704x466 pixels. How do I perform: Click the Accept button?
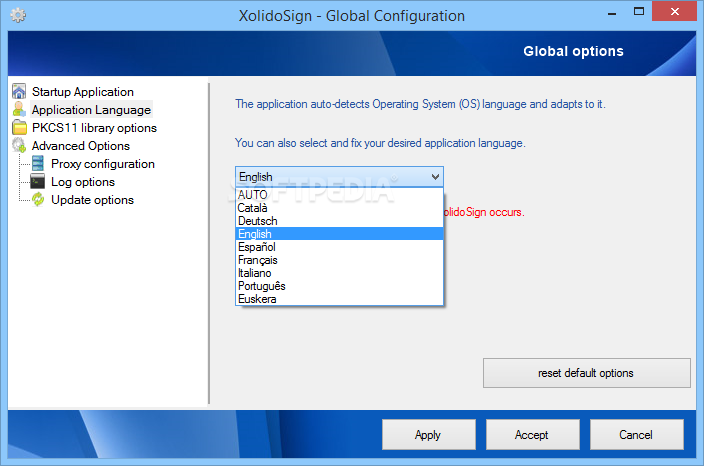(x=532, y=435)
